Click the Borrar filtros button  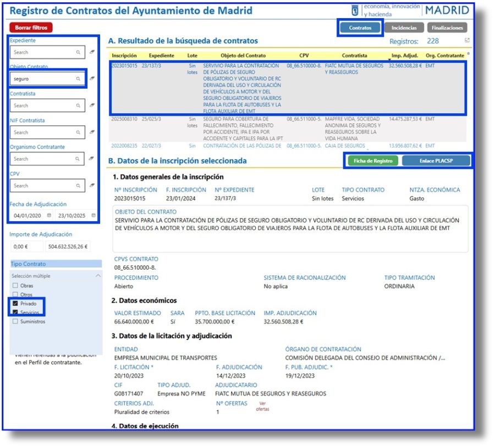[x=31, y=28]
